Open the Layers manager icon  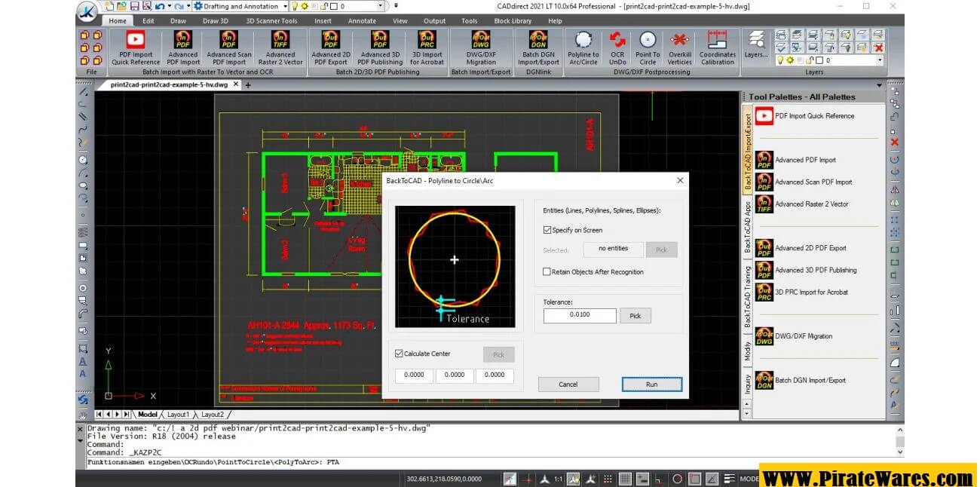(756, 45)
